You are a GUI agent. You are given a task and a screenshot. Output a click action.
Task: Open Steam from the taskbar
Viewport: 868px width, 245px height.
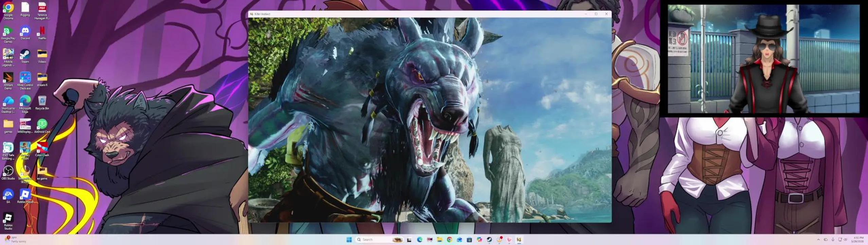coord(489,240)
